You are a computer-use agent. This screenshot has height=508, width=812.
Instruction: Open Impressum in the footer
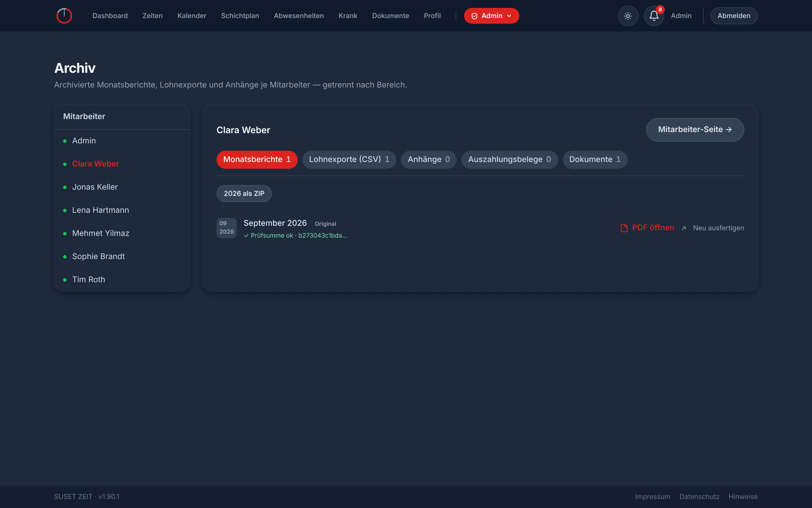[x=652, y=497]
